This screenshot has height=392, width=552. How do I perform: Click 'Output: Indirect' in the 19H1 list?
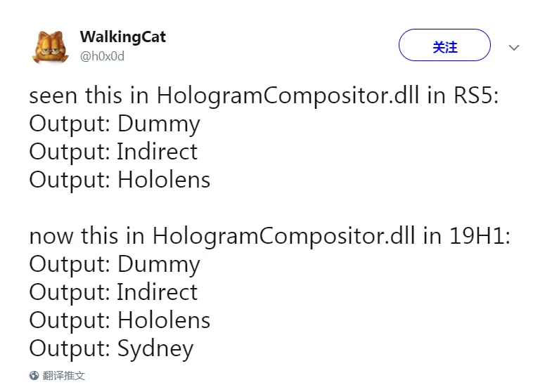click(x=113, y=292)
